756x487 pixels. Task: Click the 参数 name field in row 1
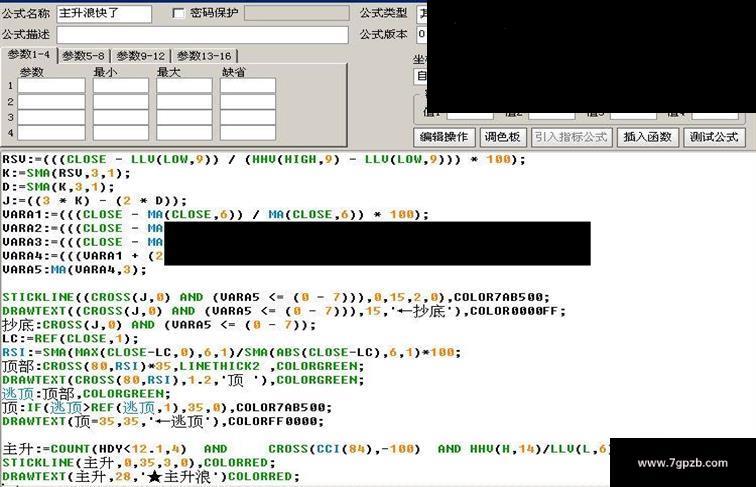point(51,85)
